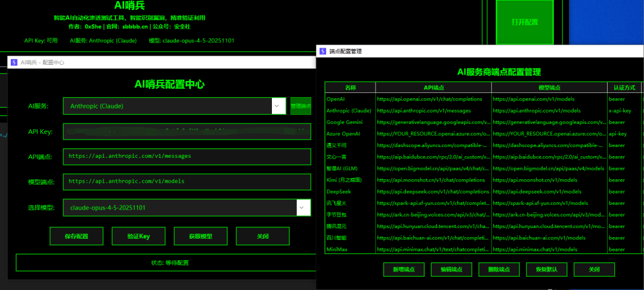Select the 讯飞星火 table row
The width and height of the screenshot is (644, 290).
483,203
